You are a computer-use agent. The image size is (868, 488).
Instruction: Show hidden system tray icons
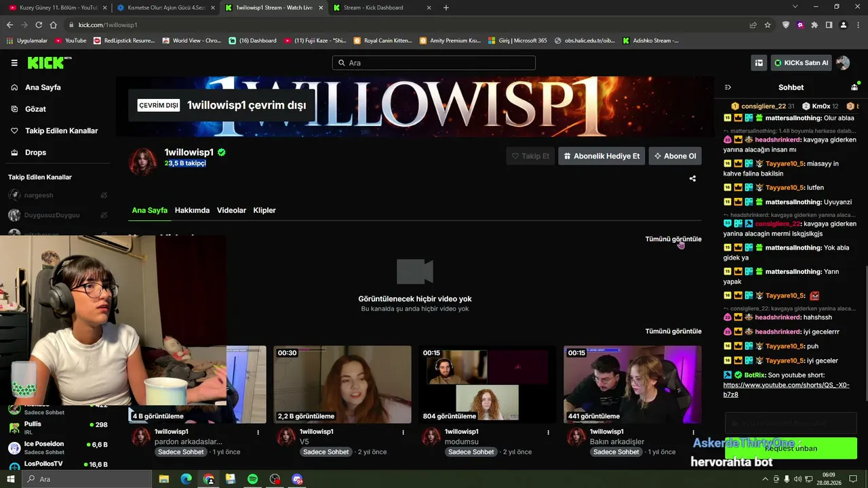tap(766, 479)
